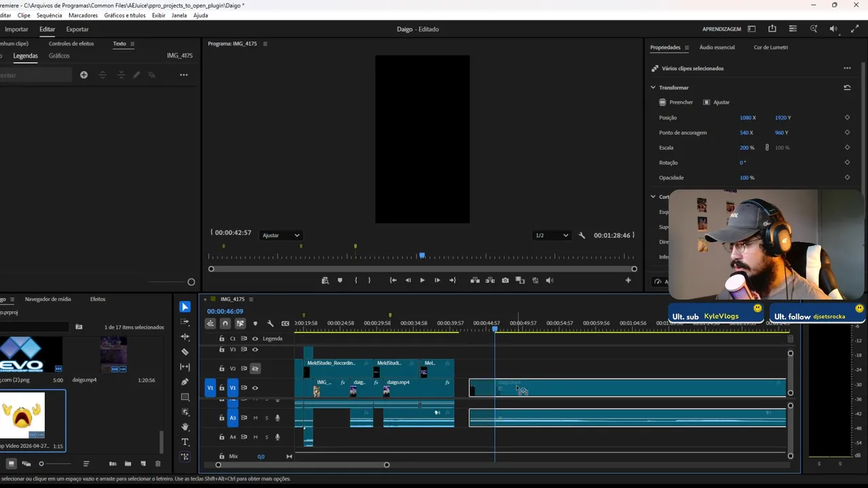
Task: Open the Texto panel menu
Action: (132, 43)
